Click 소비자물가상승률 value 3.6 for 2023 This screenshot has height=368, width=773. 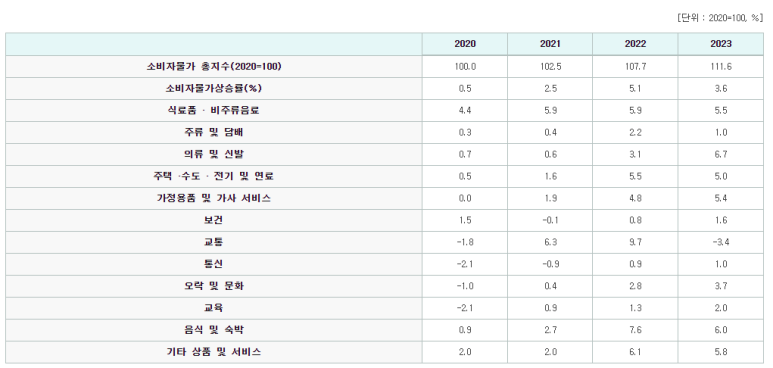click(721, 89)
